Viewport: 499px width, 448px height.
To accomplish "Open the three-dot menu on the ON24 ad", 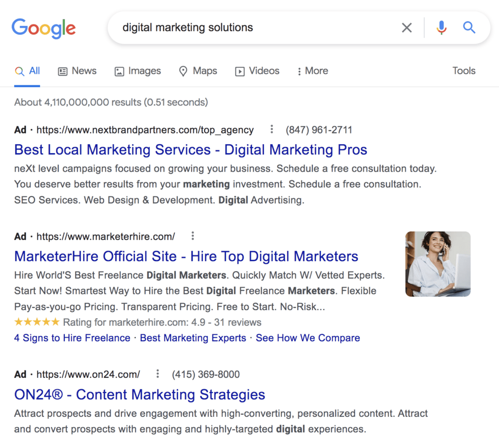I will 157,374.
